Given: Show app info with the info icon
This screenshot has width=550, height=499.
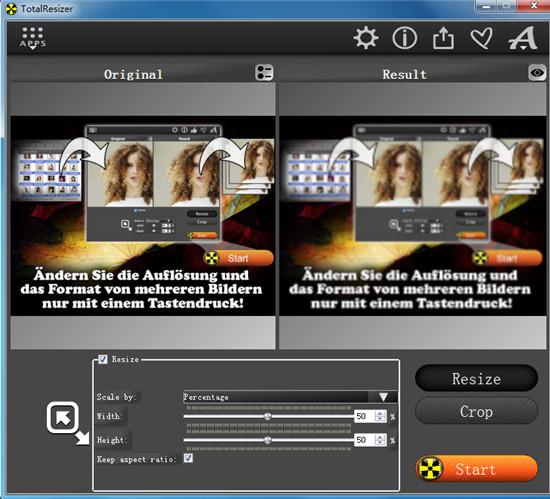Looking at the screenshot, I should tap(404, 38).
